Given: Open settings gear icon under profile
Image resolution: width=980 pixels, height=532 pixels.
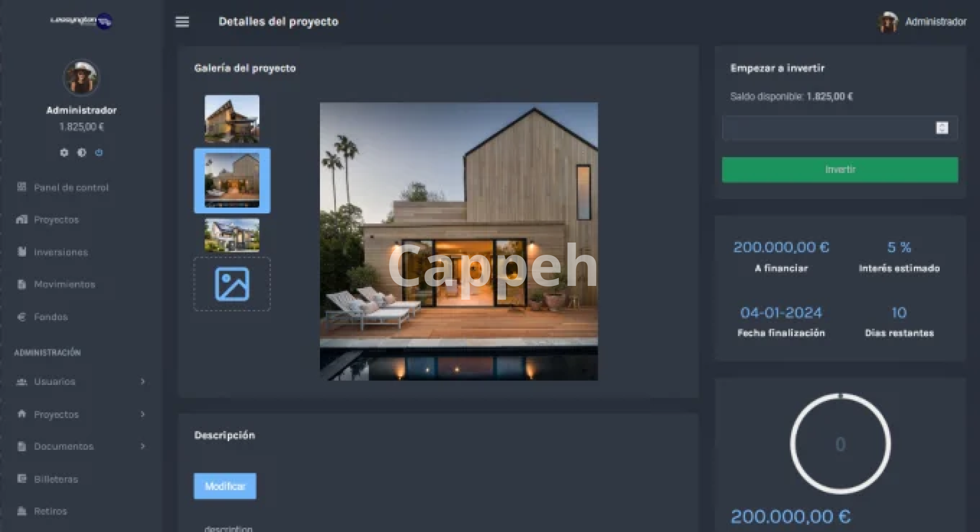Looking at the screenshot, I should point(64,153).
